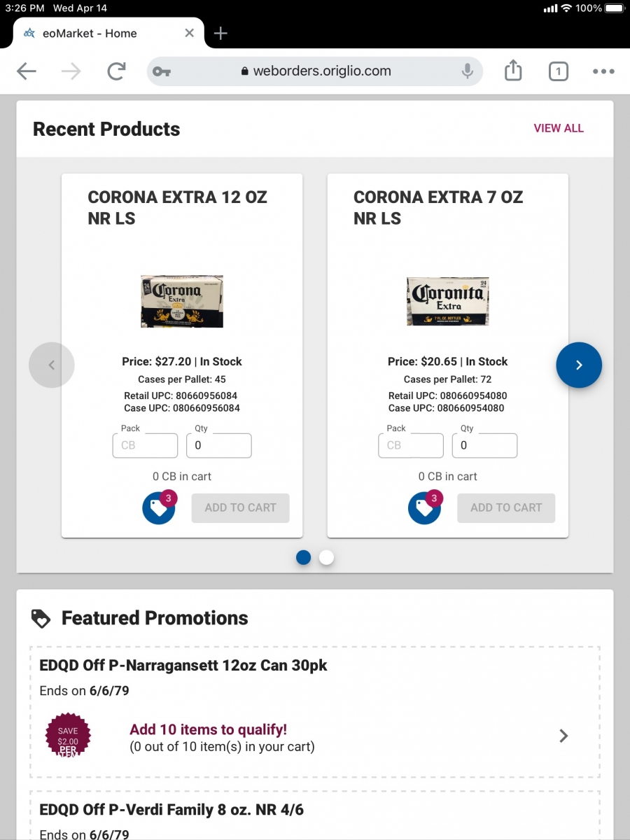Open the browser share sheet

[x=513, y=71]
